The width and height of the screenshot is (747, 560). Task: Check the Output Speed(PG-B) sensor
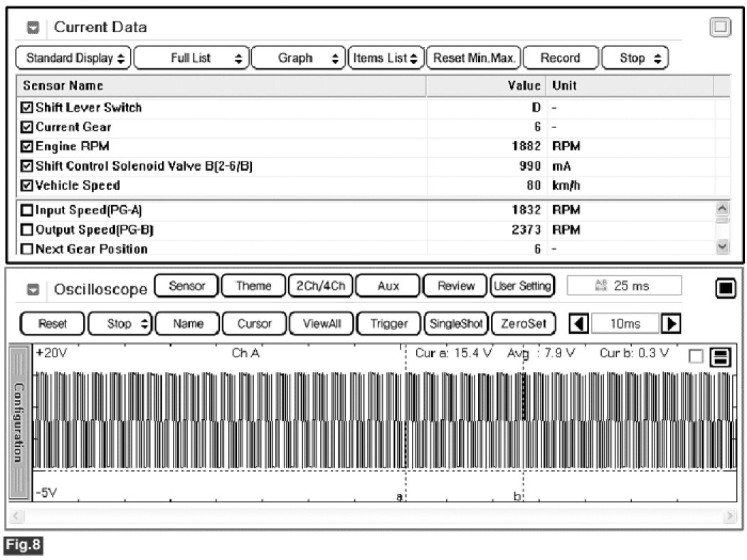[27, 230]
